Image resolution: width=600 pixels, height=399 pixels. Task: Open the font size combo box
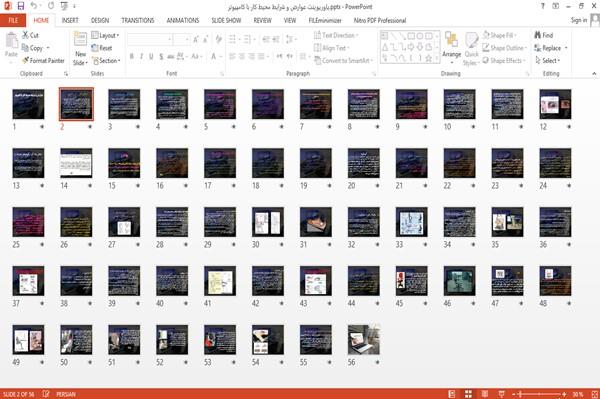tap(181, 39)
